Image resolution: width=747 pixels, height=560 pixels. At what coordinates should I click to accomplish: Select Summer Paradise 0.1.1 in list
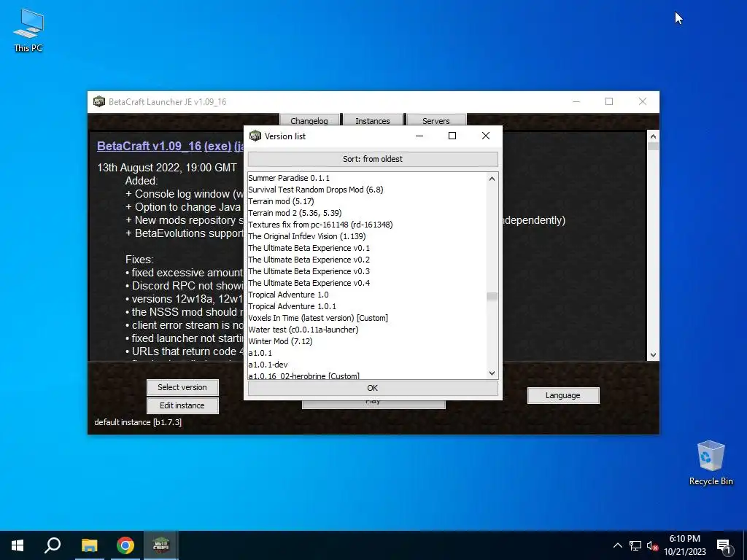click(x=367, y=178)
